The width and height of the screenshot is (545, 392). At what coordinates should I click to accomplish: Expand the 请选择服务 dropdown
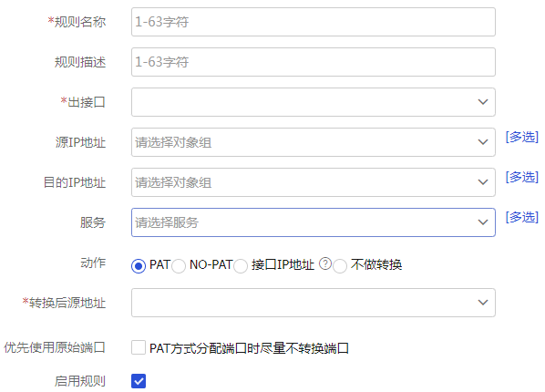(314, 222)
